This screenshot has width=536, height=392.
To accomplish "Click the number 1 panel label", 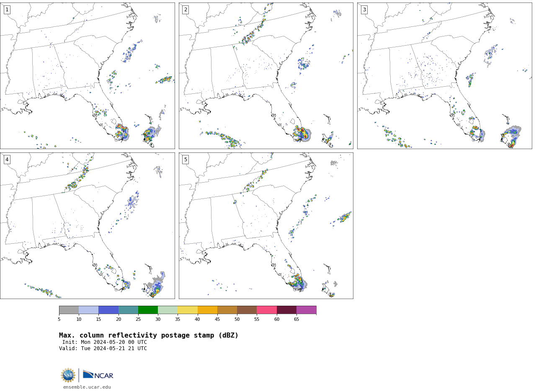I will click(7, 10).
